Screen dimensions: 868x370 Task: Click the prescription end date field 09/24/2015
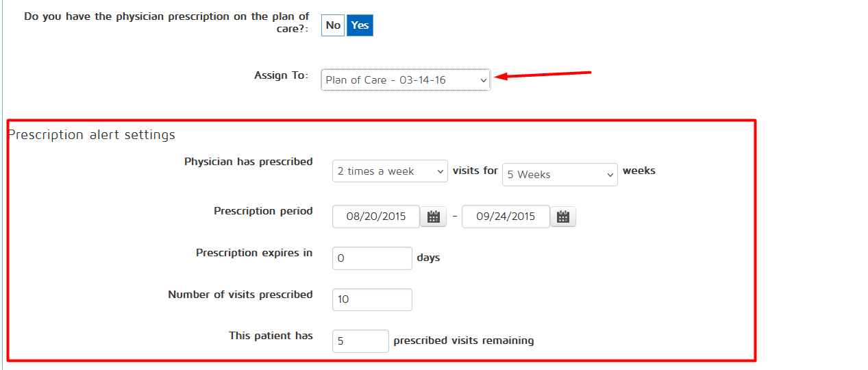point(506,217)
